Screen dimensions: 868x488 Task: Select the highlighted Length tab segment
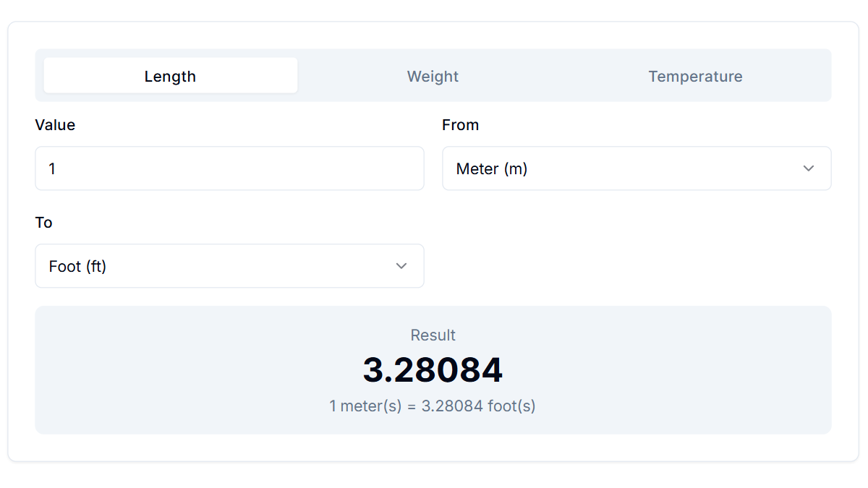click(x=170, y=76)
